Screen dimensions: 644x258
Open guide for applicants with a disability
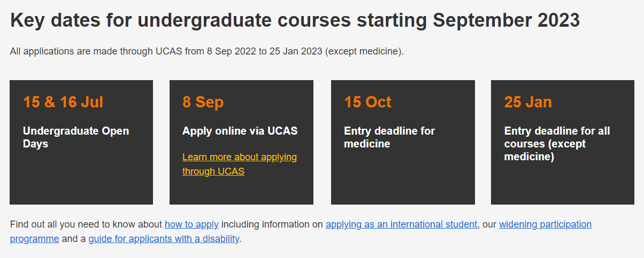[164, 239]
